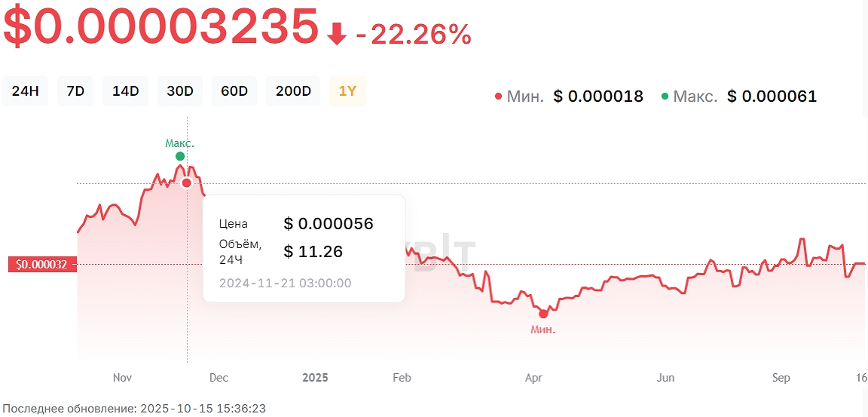Click the red Мин. legend dot
The width and height of the screenshot is (868, 417).
pos(498,97)
